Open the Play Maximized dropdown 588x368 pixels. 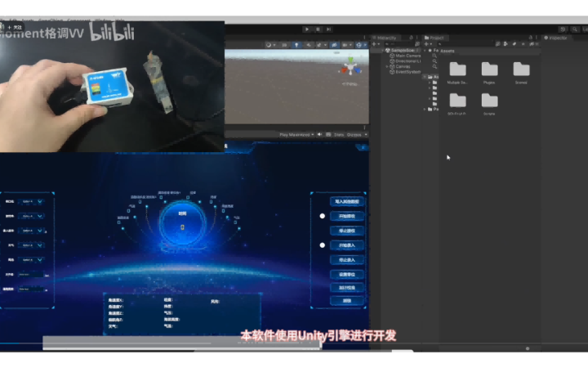[296, 134]
